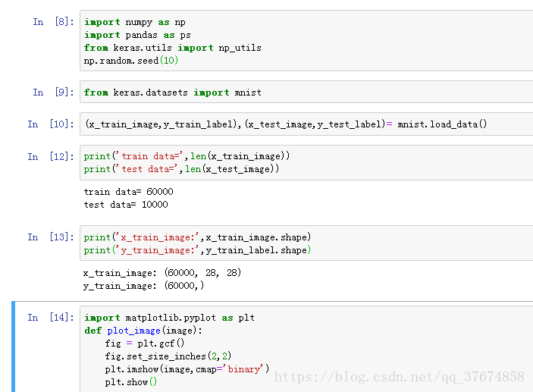This screenshot has height=392, width=533.
Task: Click the line print('test data=',len(x_test_image))
Action: click(x=181, y=169)
